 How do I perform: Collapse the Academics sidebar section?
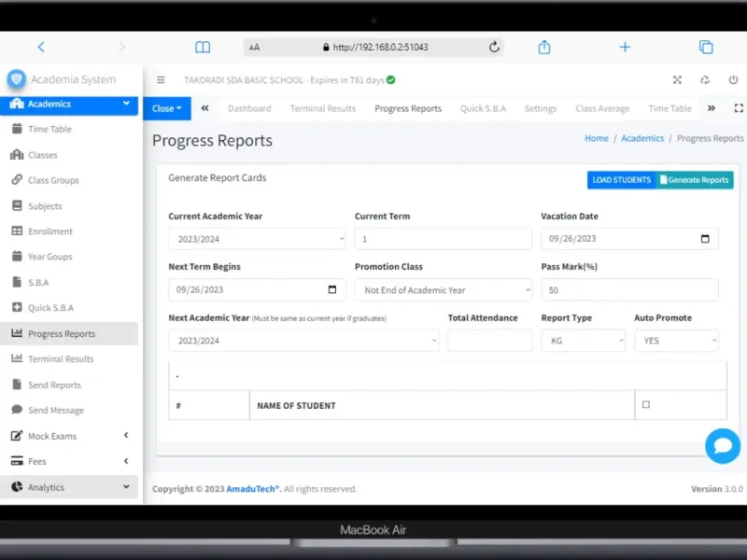tap(69, 105)
